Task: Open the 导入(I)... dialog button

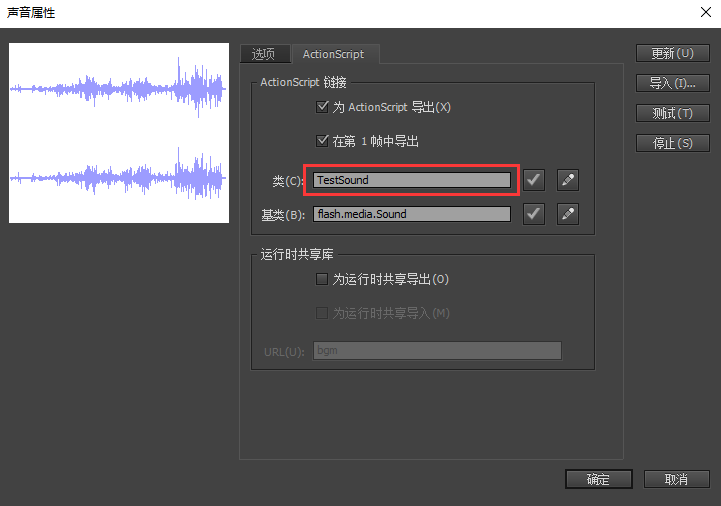Action: pos(673,83)
